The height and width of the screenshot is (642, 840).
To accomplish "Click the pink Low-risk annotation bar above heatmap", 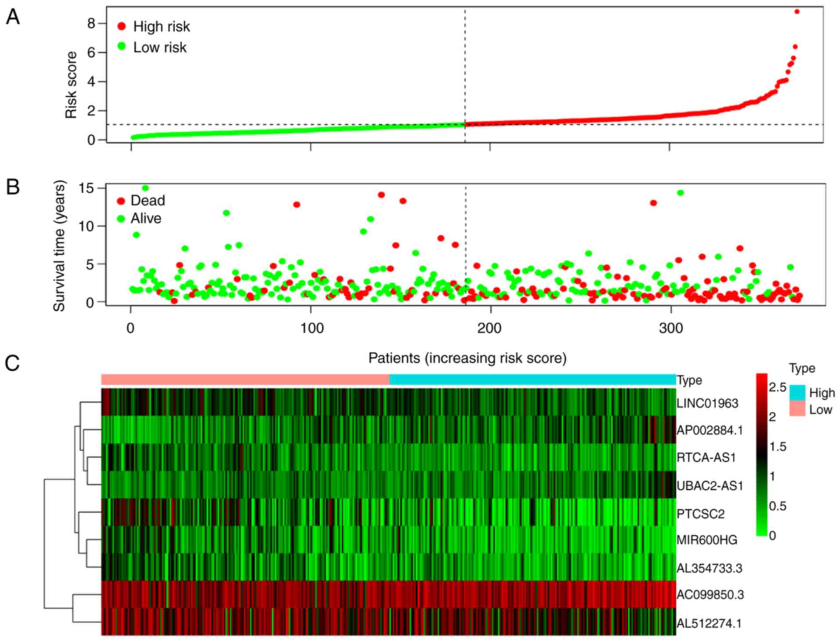I will [x=245, y=380].
